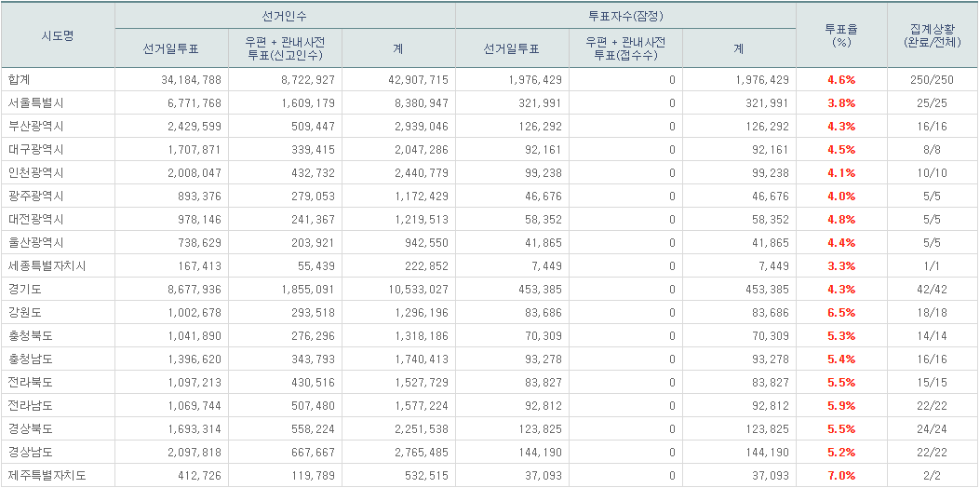Click the 투표자수(잠정) group header

[625, 17]
